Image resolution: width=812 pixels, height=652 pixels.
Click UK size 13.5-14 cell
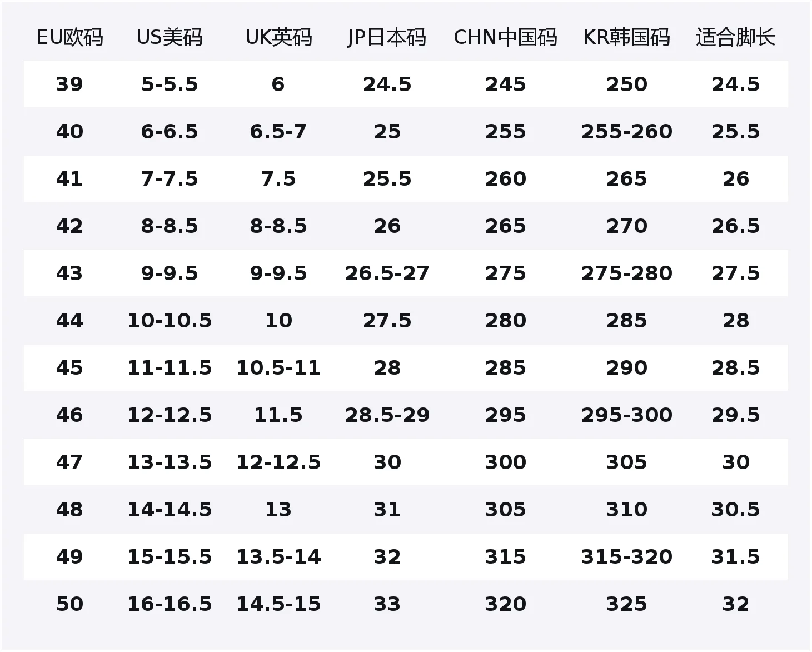pos(278,557)
